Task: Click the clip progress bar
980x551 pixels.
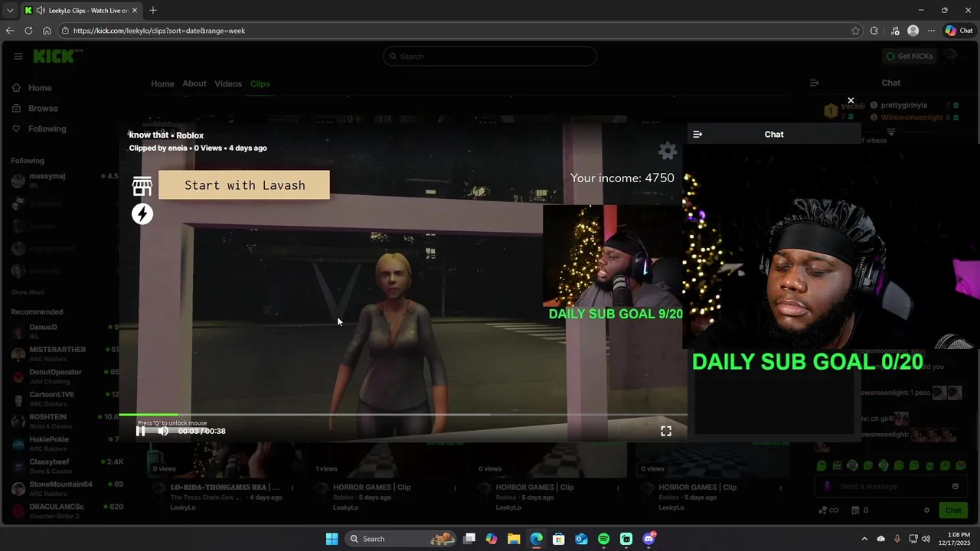Action: [403, 415]
